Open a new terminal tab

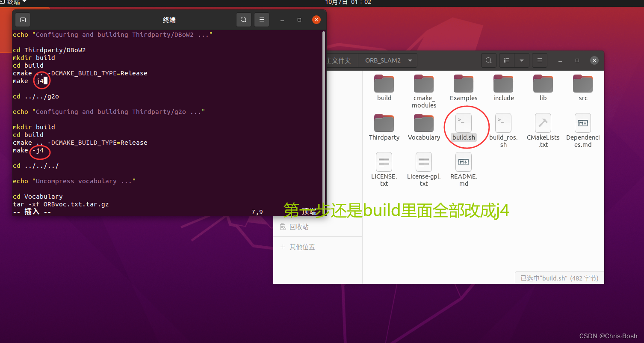click(23, 20)
